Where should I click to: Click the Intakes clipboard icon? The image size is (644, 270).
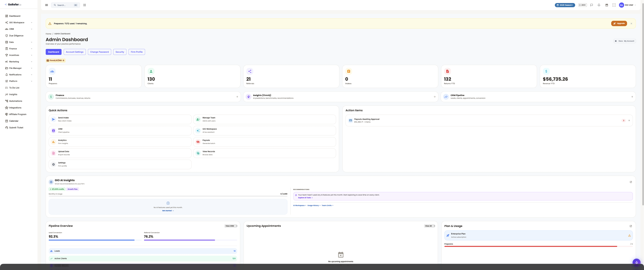click(349, 71)
